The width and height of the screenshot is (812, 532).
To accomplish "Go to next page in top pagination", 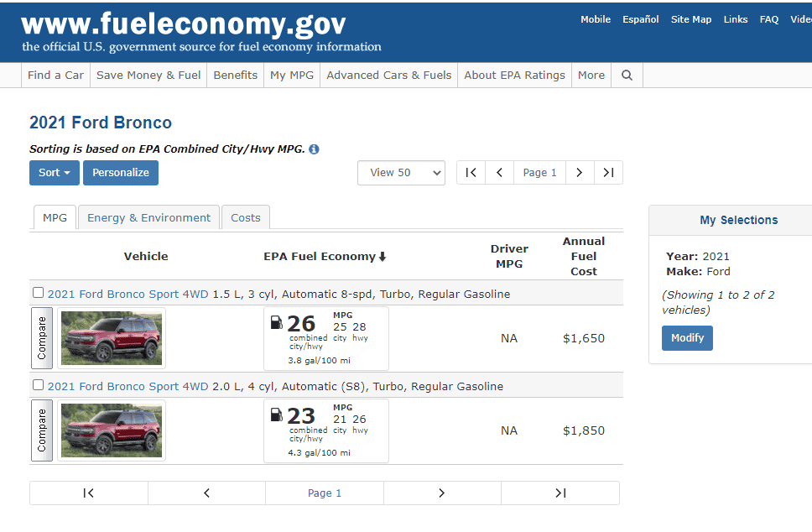I will 580,173.
